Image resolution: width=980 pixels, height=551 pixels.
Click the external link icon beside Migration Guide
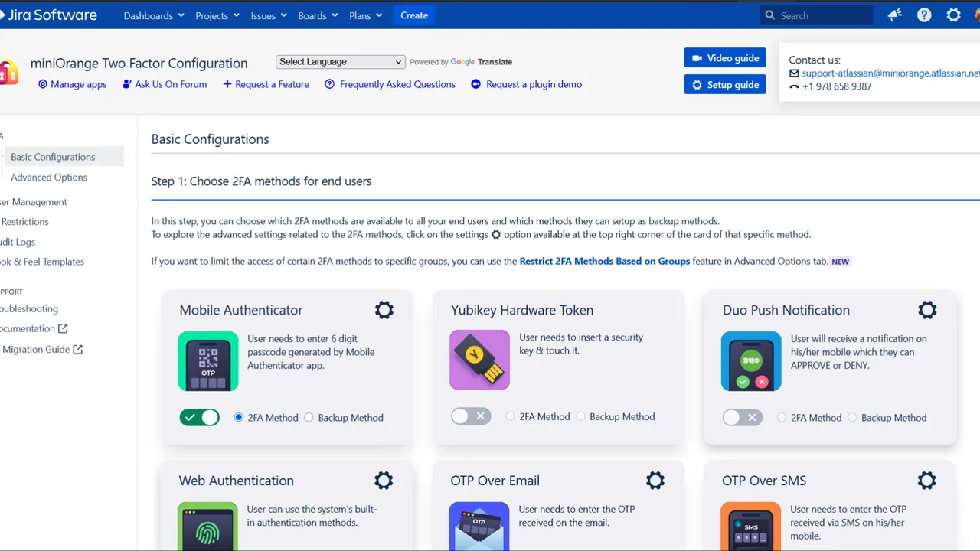click(77, 350)
